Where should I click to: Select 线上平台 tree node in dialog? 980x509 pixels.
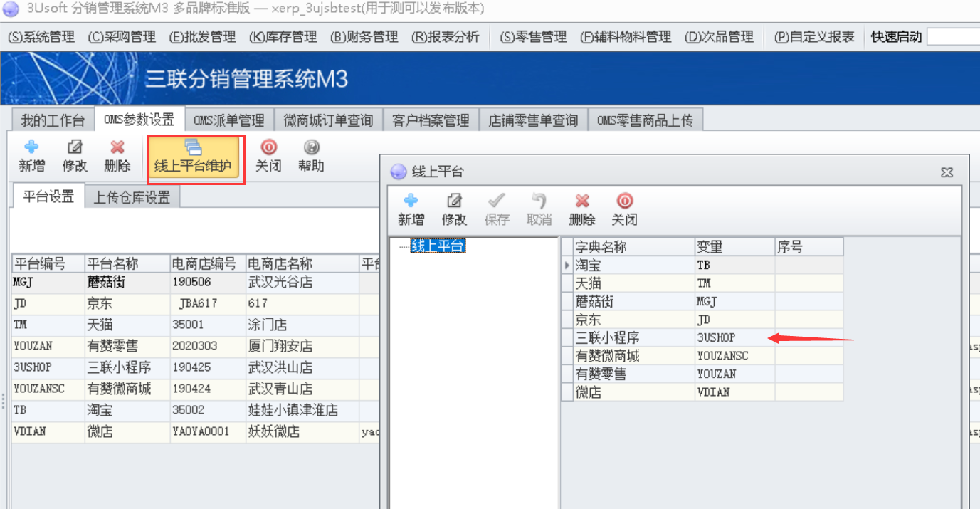point(438,246)
